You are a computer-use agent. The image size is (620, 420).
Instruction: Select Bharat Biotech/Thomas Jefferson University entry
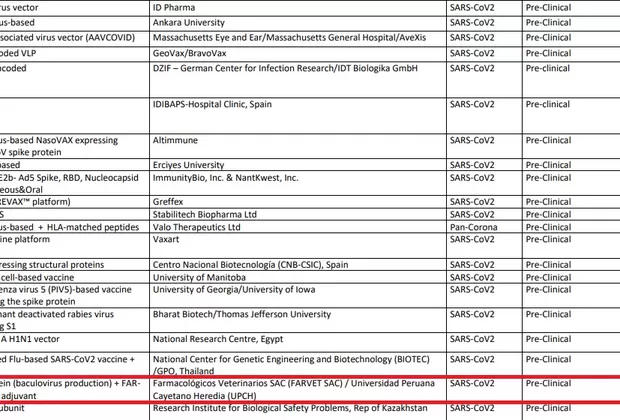240,314
